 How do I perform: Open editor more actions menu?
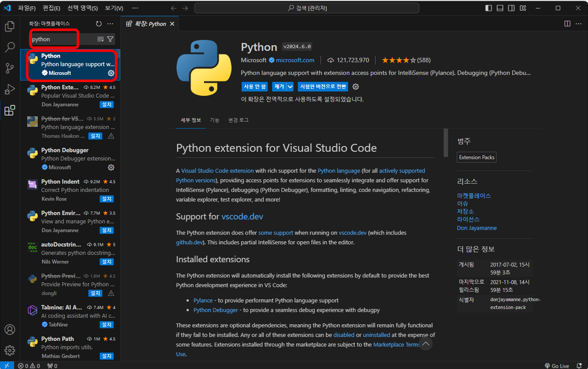click(x=579, y=23)
